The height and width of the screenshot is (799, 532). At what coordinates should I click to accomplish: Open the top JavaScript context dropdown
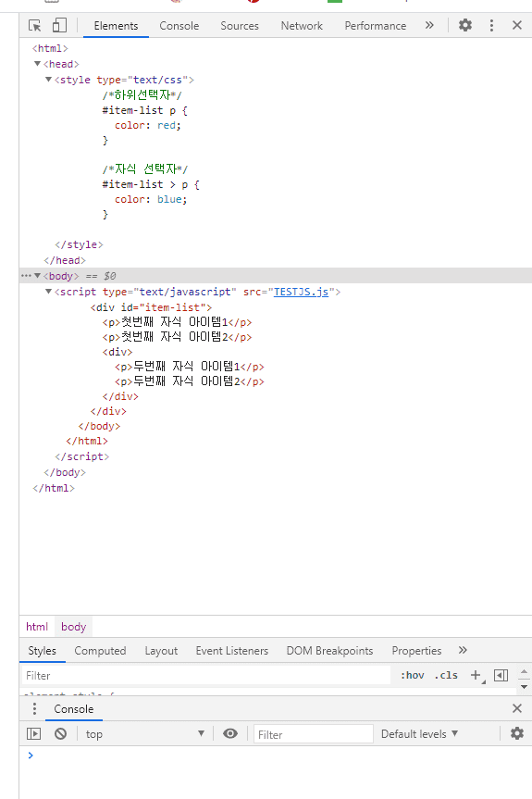point(145,734)
